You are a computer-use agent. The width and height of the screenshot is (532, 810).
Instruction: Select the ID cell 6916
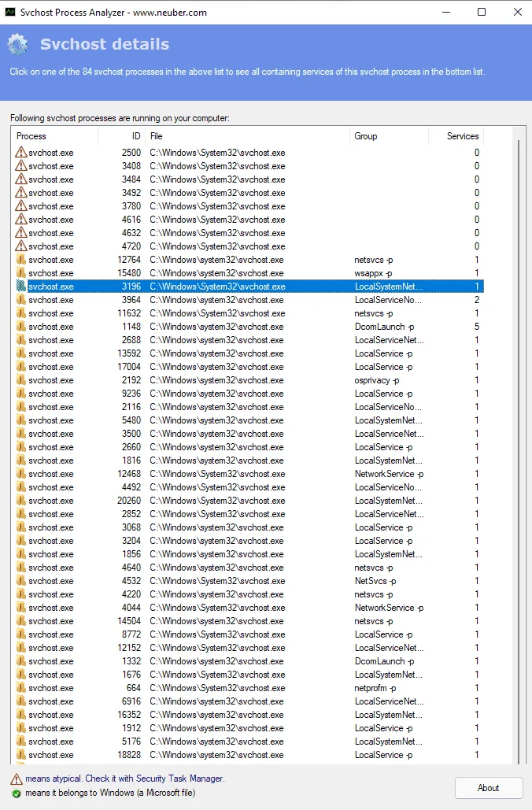[x=131, y=701]
